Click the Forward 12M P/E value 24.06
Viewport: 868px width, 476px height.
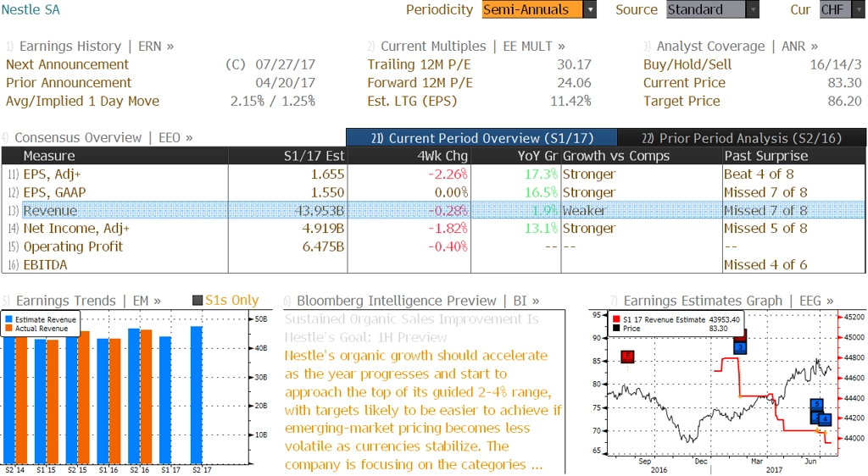tap(574, 83)
